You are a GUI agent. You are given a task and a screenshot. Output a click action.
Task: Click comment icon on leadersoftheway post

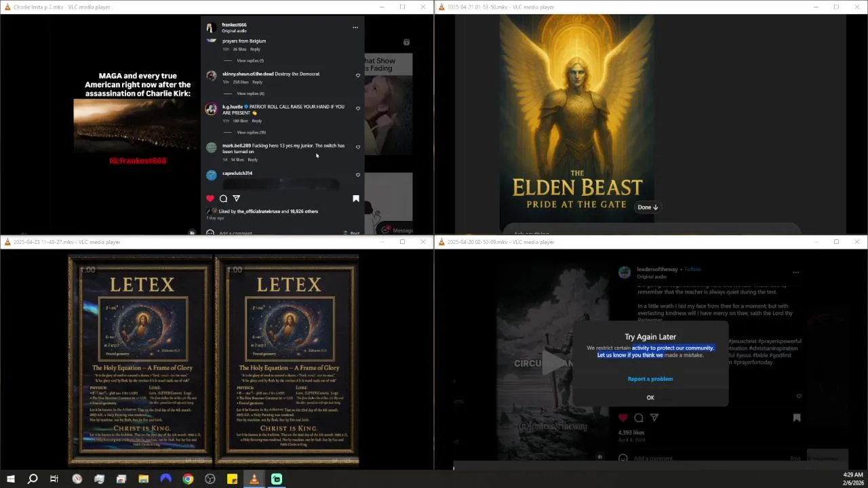tap(638, 418)
